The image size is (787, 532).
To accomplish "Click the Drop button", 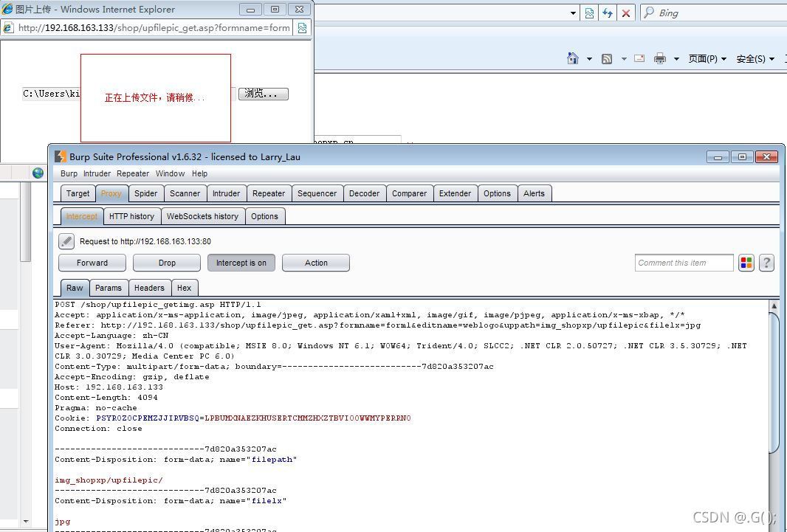I will 167,263.
